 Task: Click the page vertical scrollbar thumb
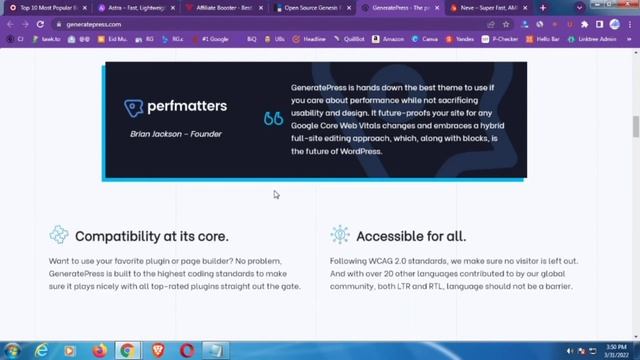(x=636, y=127)
